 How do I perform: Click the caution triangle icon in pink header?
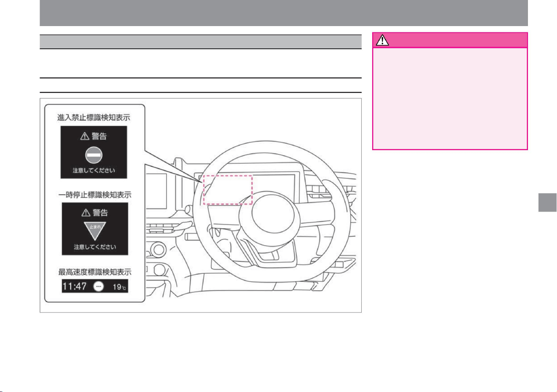point(382,40)
